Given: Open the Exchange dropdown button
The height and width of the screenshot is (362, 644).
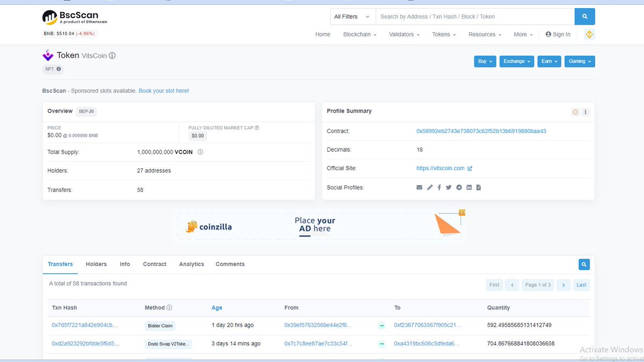Looking at the screenshot, I should coord(517,61).
